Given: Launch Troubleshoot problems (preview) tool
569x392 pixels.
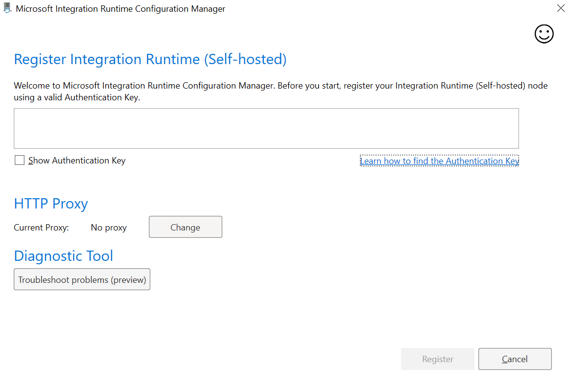Looking at the screenshot, I should (x=82, y=279).
